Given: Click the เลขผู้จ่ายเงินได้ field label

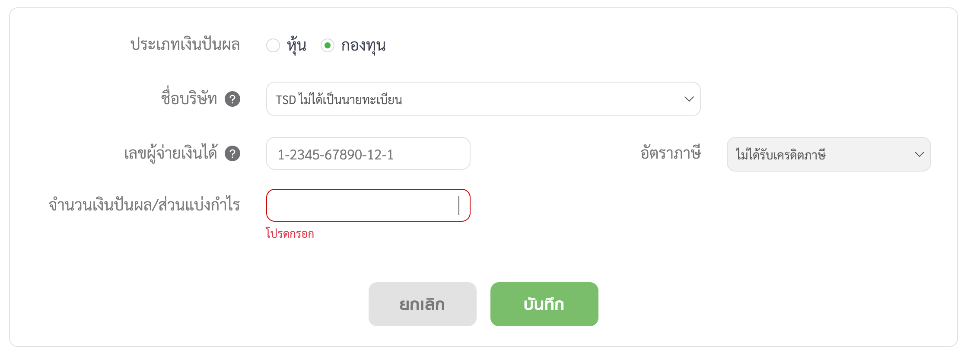Looking at the screenshot, I should [x=171, y=153].
